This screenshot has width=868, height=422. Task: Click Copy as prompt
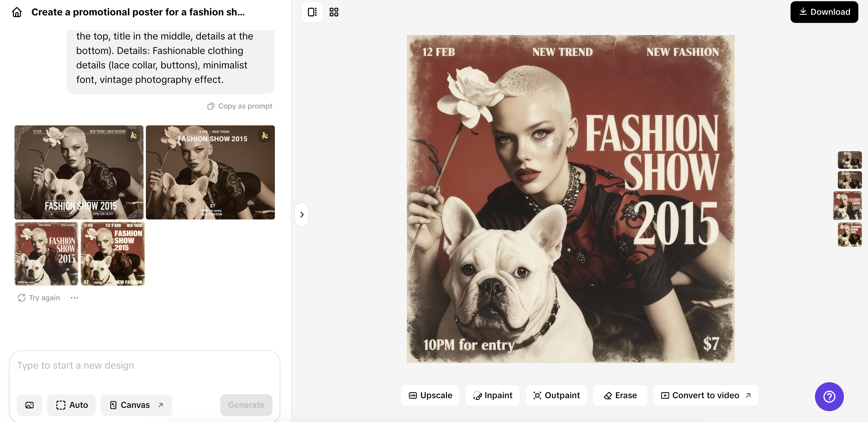(240, 106)
